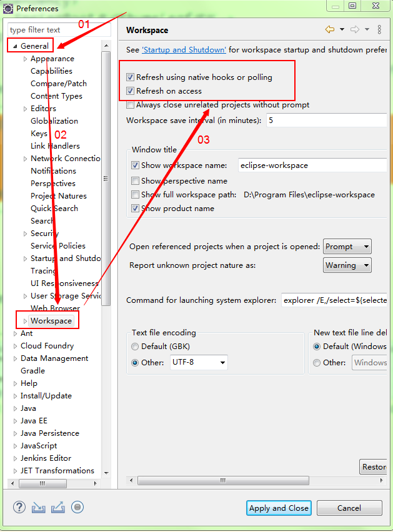
Task: Select Compare/Patch preference page
Action: click(58, 84)
